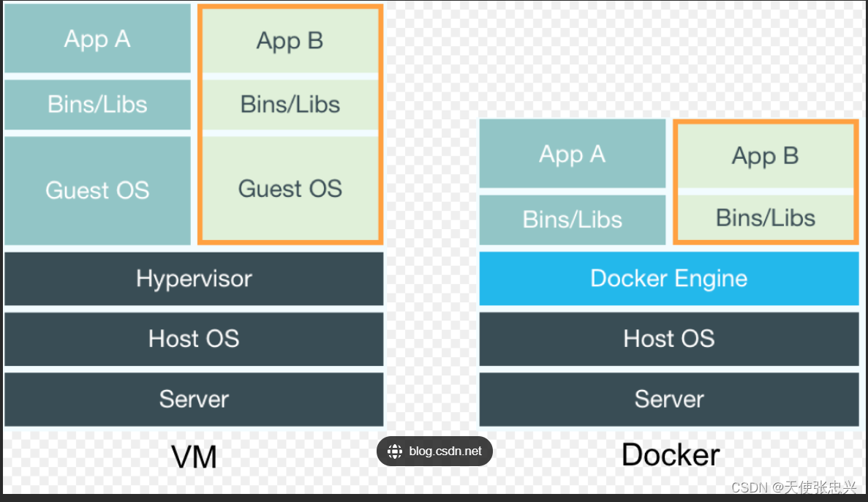The image size is (868, 502).
Task: Click the App B block in VM stack
Action: click(x=290, y=41)
